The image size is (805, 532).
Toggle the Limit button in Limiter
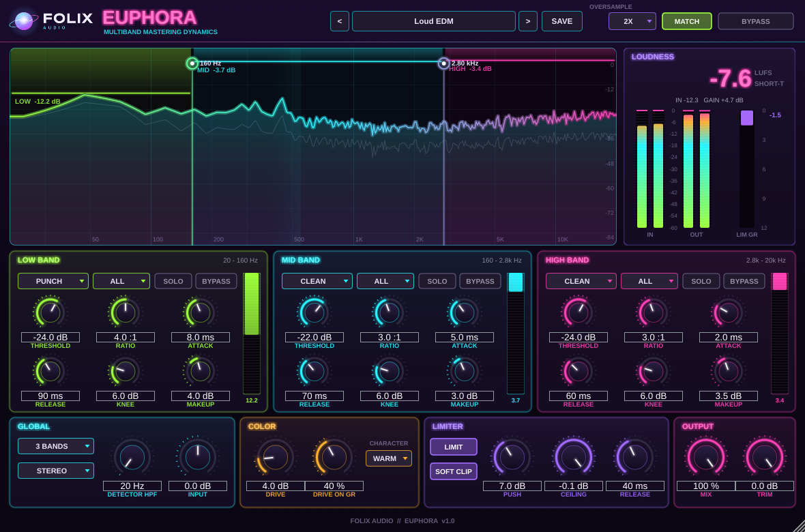pos(454,447)
